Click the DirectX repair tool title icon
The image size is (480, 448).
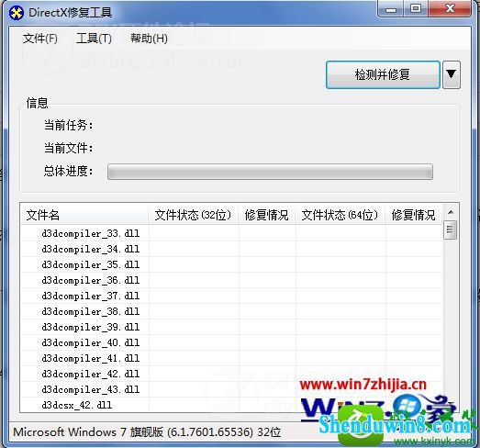(17, 13)
